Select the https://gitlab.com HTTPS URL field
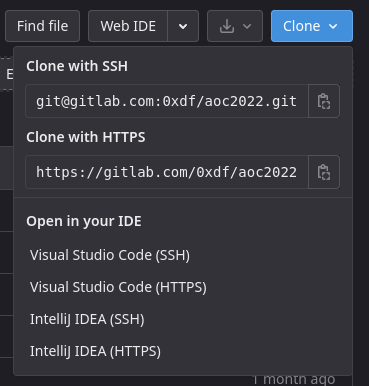369x386 pixels. coord(167,172)
